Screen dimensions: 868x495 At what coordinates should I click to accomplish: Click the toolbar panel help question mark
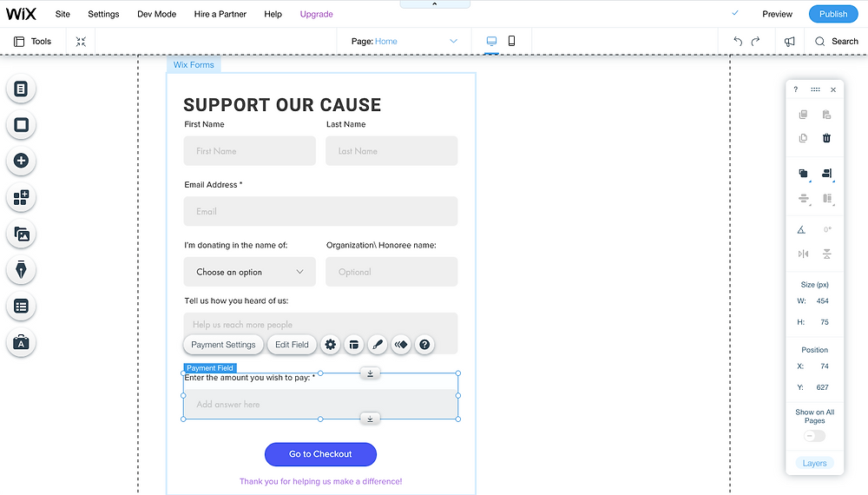click(795, 89)
